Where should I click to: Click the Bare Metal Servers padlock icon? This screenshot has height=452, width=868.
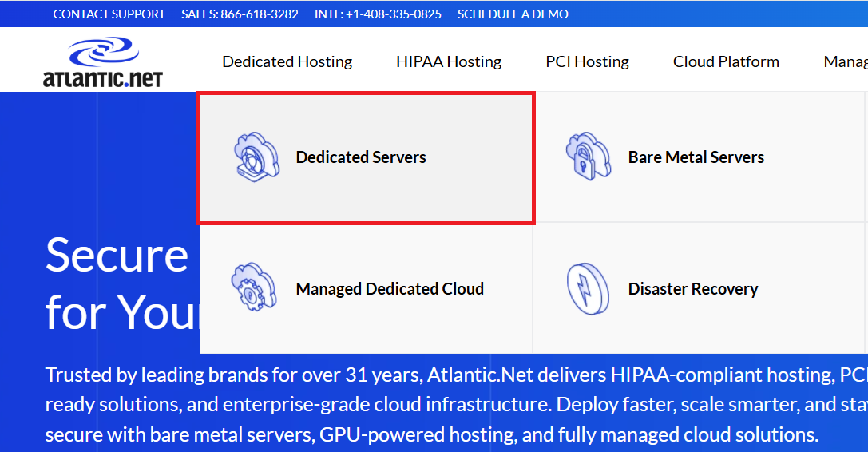click(589, 157)
